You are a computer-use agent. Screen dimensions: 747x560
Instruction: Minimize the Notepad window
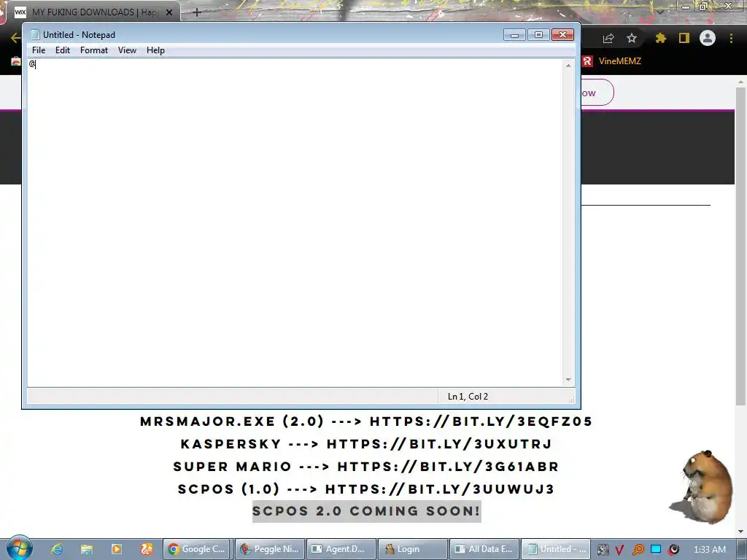pos(514,35)
